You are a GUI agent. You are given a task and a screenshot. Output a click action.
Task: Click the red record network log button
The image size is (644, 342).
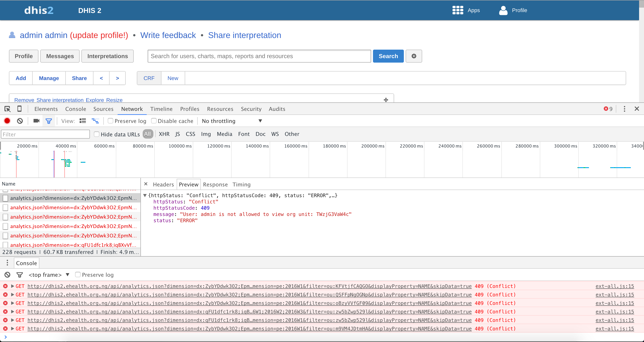point(7,121)
